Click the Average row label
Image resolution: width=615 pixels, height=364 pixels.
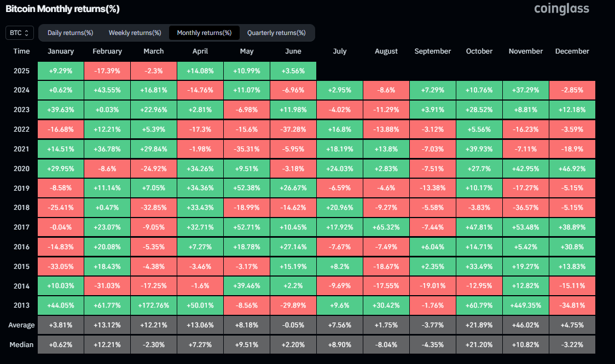pyautogui.click(x=22, y=325)
